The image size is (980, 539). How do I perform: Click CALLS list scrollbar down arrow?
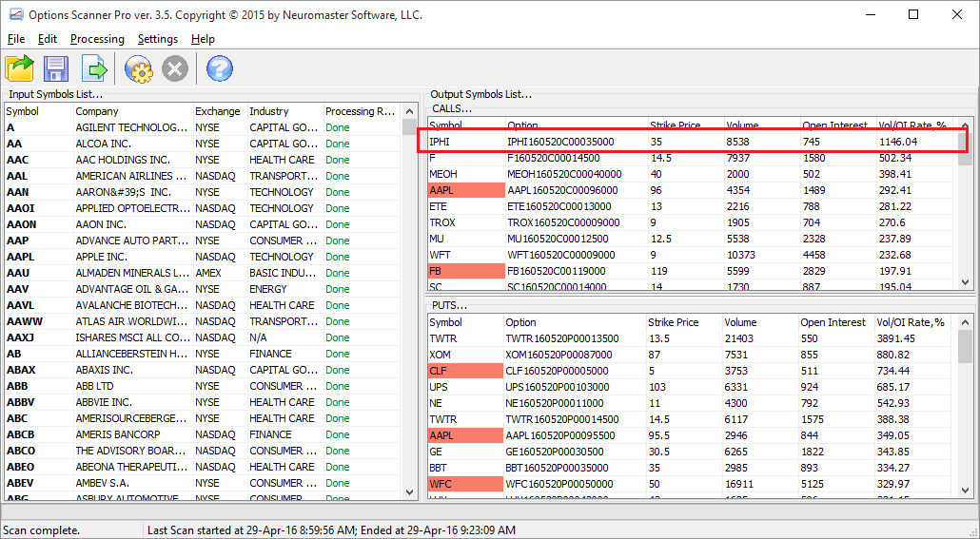(x=965, y=281)
